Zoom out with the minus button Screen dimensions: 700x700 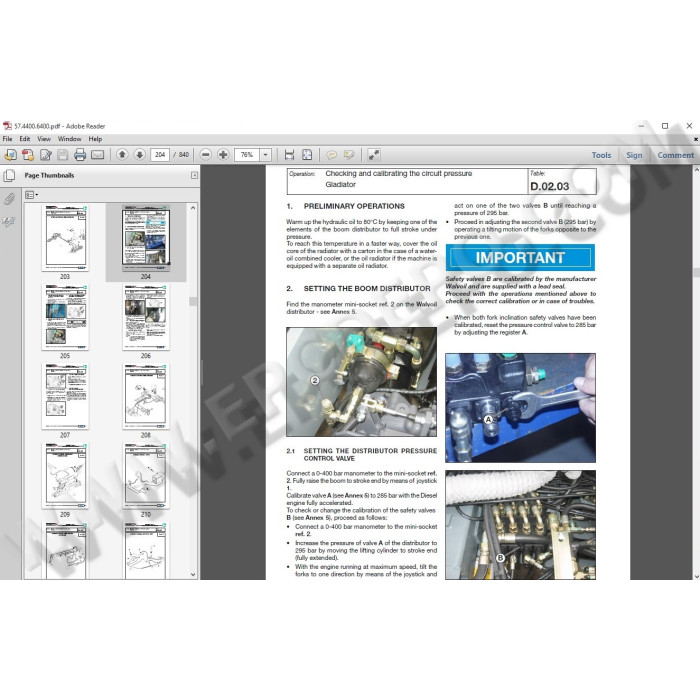point(205,155)
